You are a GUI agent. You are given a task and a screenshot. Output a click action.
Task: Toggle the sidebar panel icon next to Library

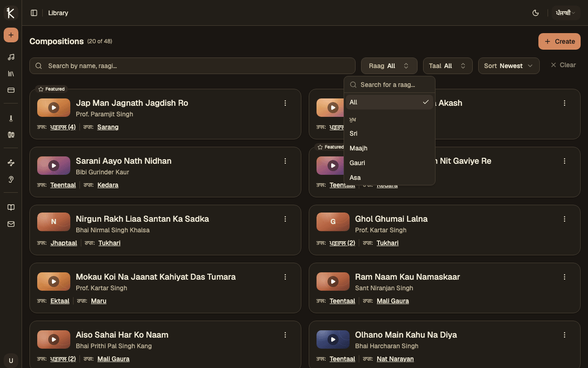pos(34,13)
